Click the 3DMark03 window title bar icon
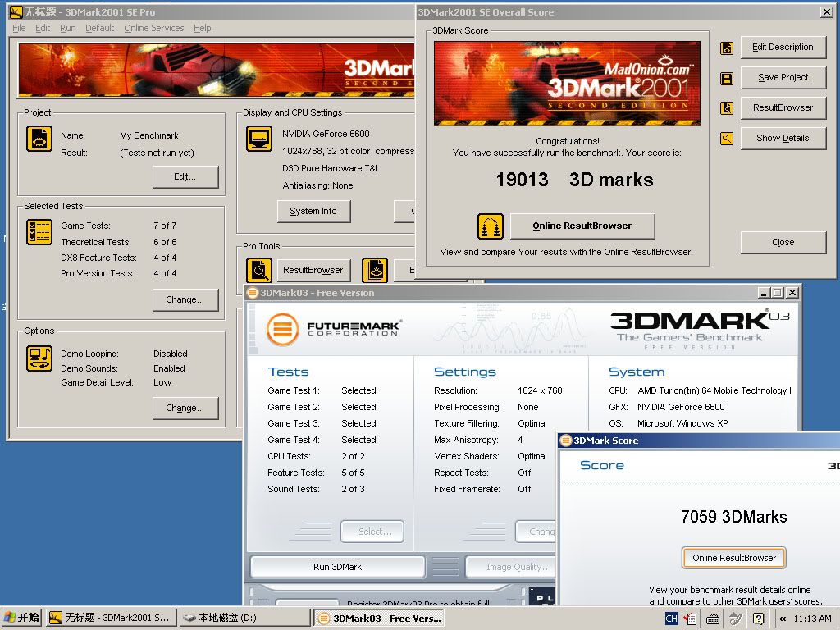This screenshot has width=840, height=630. 253,293
